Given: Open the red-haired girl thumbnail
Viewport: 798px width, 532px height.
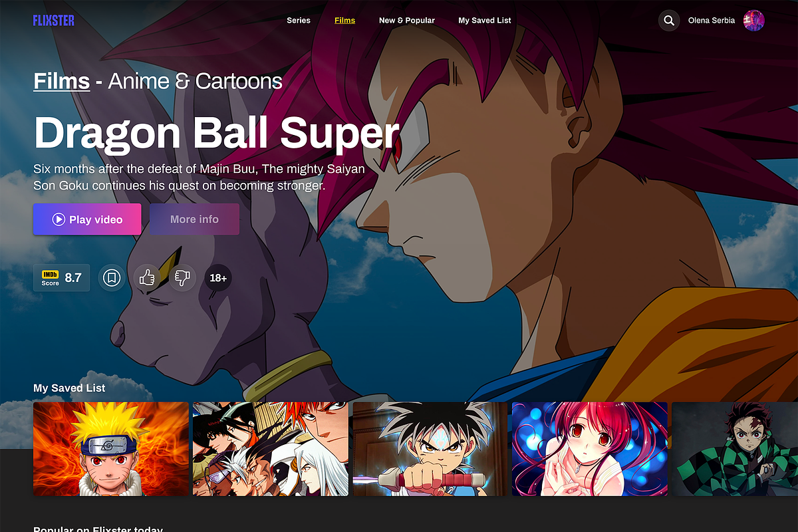Looking at the screenshot, I should 590,449.
